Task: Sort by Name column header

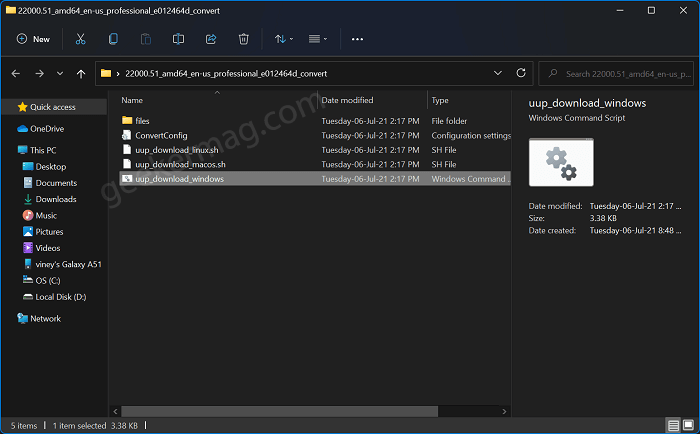Action: (132, 100)
